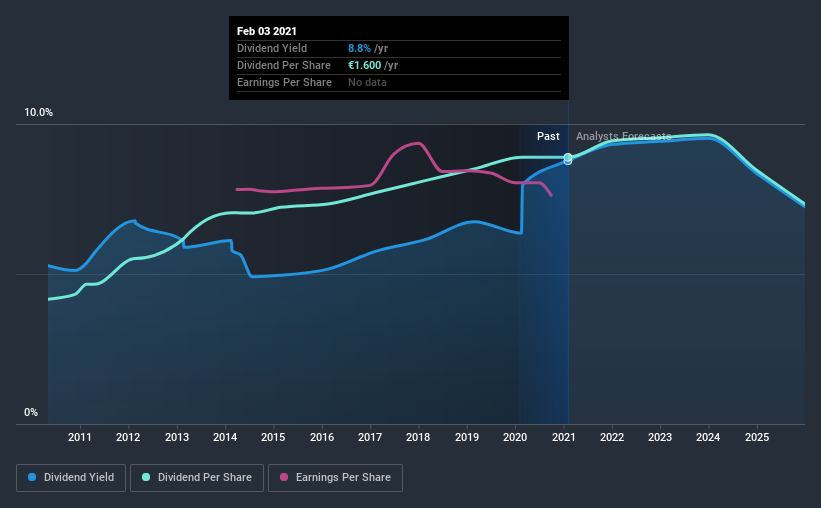Click the blue Dividend Yield legend dot
821x508 pixels.
click(32, 477)
